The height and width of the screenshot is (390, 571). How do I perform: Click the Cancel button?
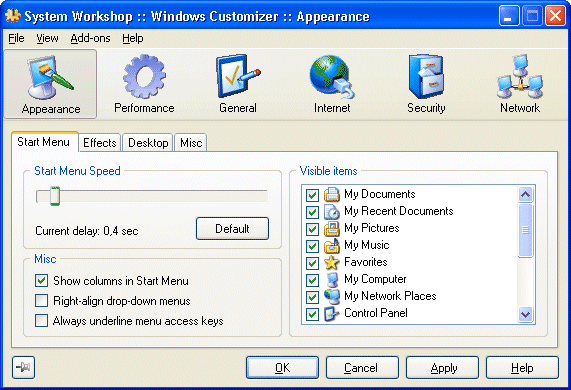coord(362,368)
